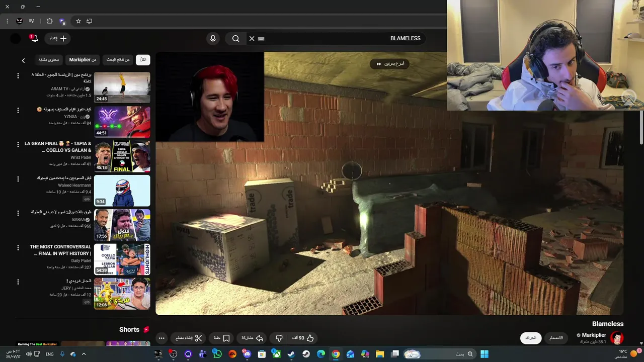The image size is (644, 362).
Task: Open YouTube notifications bell
Action: click(35, 38)
